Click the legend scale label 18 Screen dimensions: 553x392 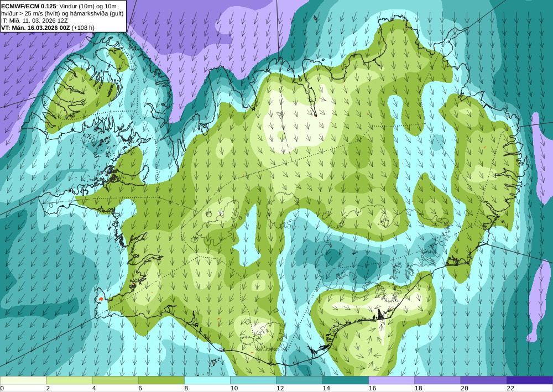[x=419, y=388]
